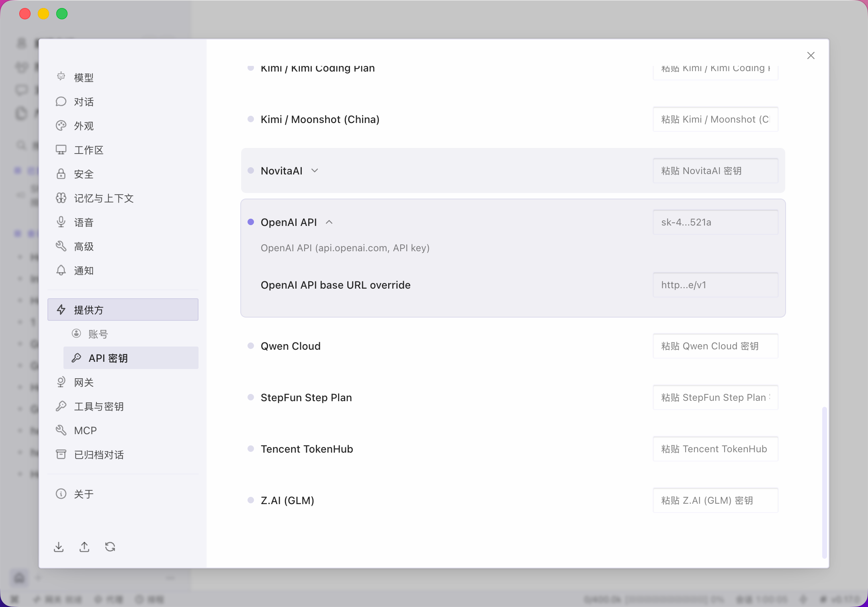Screen dimensions: 868x607
Task: Collapse the OpenAI API provider chevron
Action: tap(329, 222)
